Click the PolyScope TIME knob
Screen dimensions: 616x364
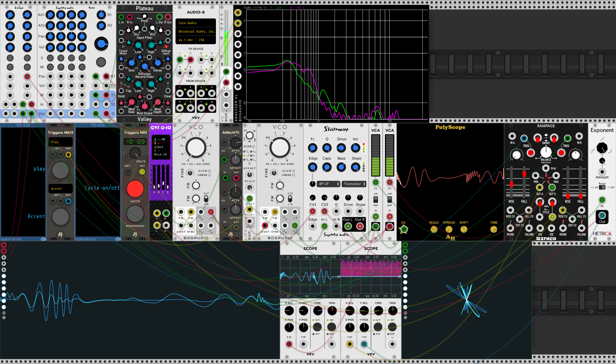click(494, 229)
